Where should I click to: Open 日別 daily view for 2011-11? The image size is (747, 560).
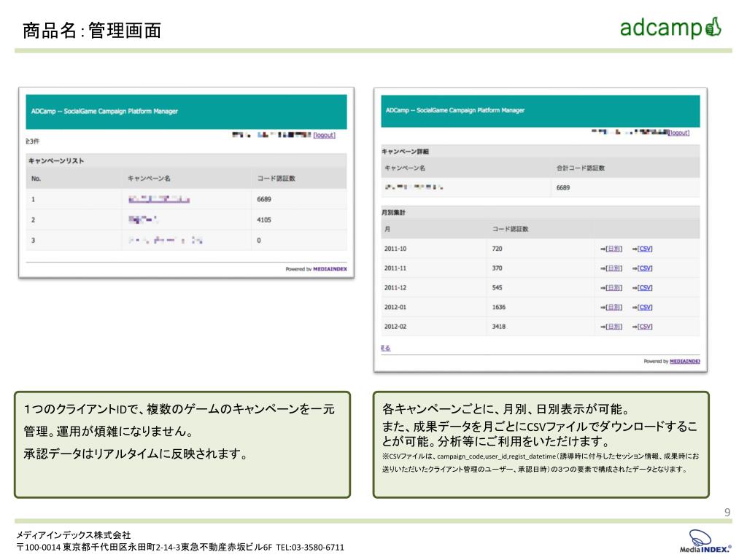coord(614,268)
